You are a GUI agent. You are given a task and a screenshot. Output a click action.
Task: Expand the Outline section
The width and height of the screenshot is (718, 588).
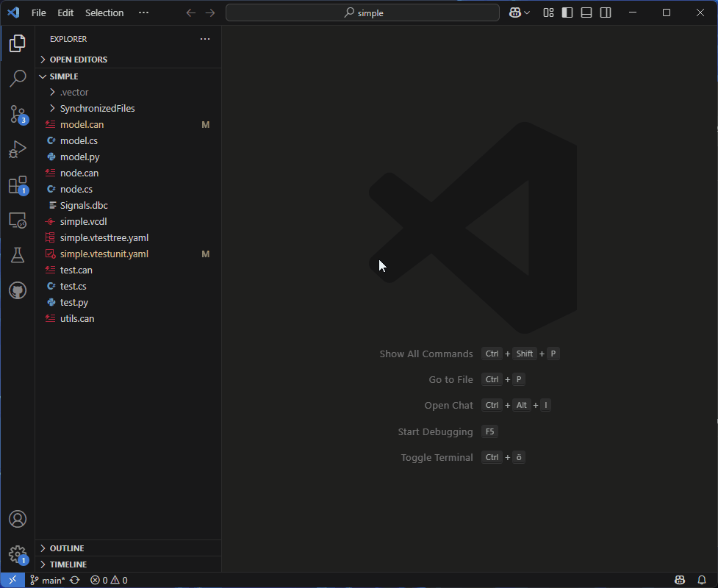pyautogui.click(x=128, y=548)
